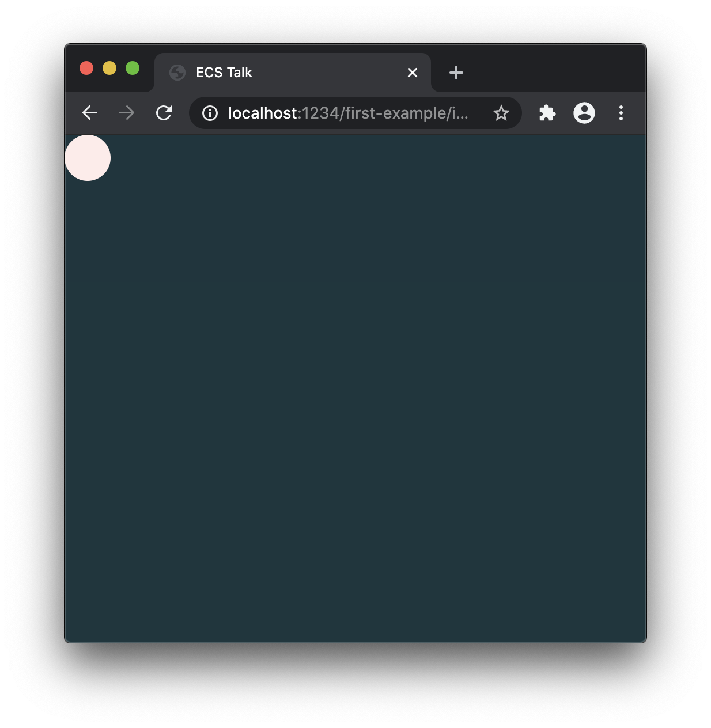711x728 pixels.
Task: Click the white circle on the canvas
Action: tap(88, 158)
